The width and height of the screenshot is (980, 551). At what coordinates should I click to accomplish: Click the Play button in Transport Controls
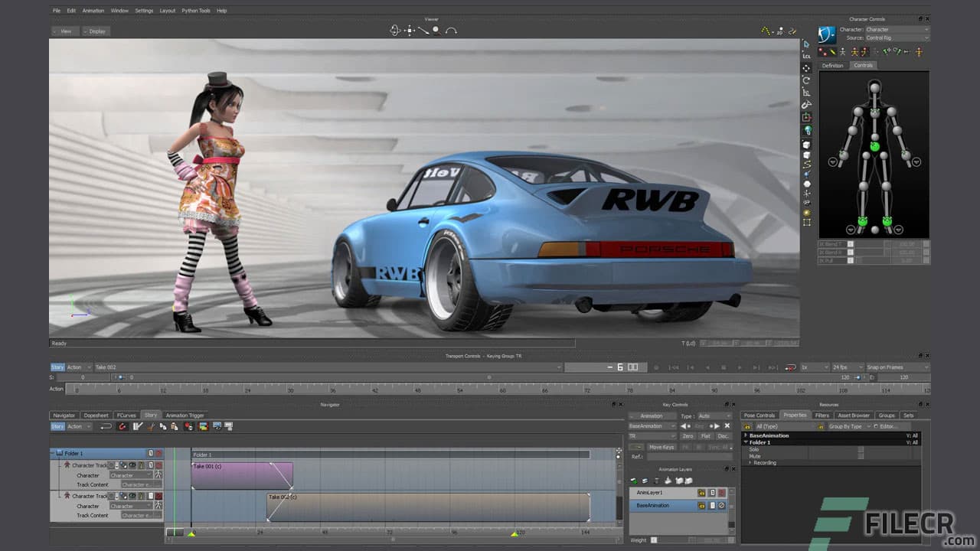coord(739,367)
